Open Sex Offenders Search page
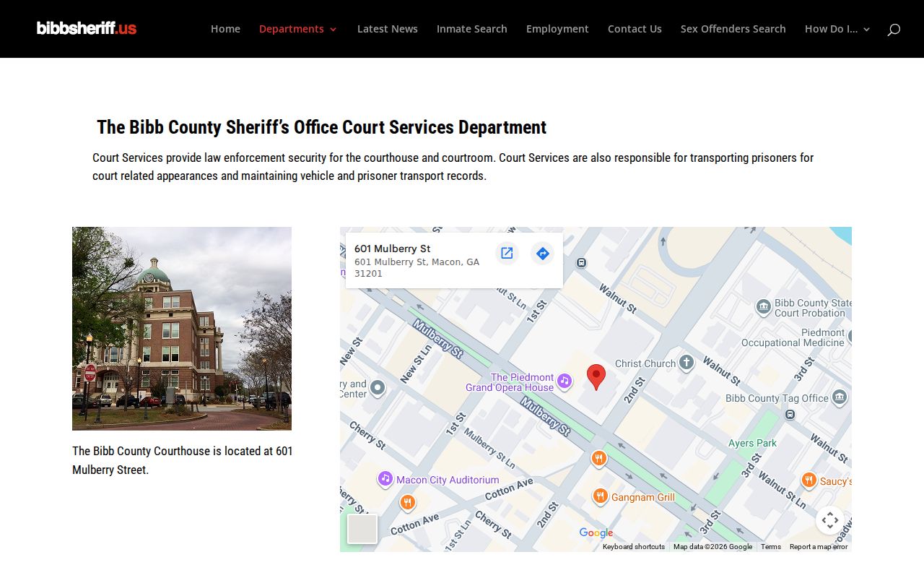Viewport: 924px width, 578px height. point(733,29)
